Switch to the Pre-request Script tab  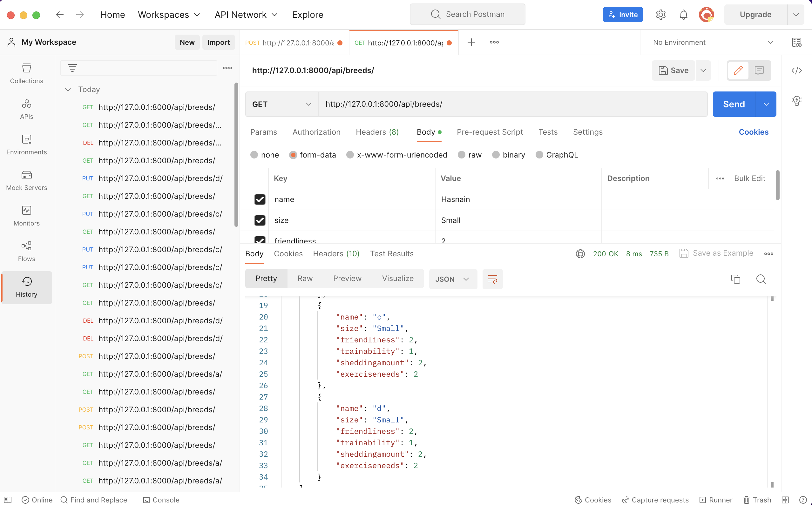click(490, 131)
